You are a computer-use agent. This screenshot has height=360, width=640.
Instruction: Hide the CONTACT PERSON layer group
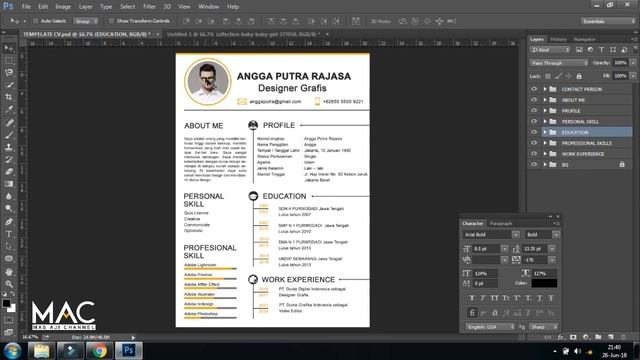(x=534, y=89)
